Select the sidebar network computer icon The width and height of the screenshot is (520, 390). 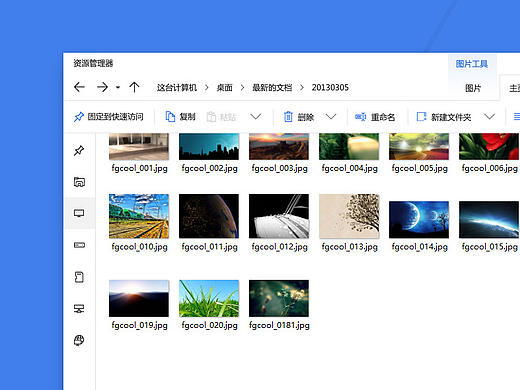pyautogui.click(x=79, y=309)
